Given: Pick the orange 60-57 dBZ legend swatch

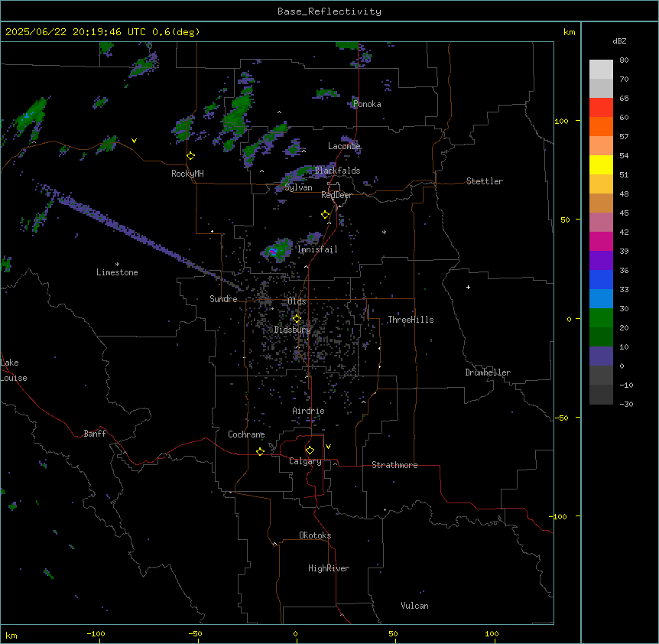Looking at the screenshot, I should click(601, 126).
